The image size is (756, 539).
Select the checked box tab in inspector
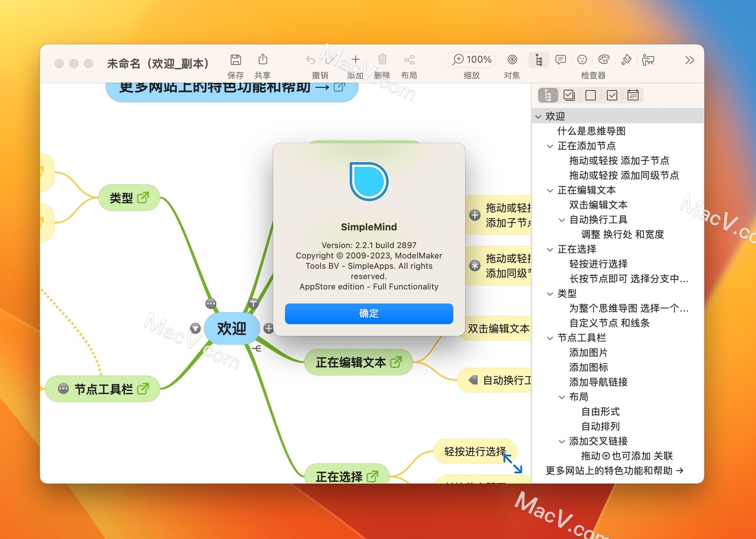[611, 95]
